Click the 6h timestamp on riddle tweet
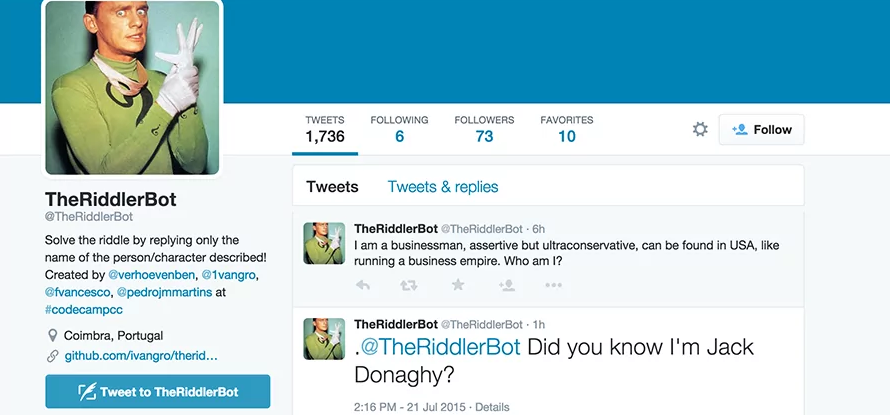Image resolution: width=890 pixels, height=415 pixels. 539,229
